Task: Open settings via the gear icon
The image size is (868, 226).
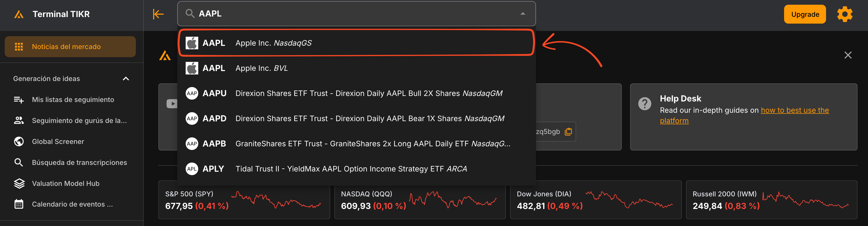Action: (x=844, y=14)
